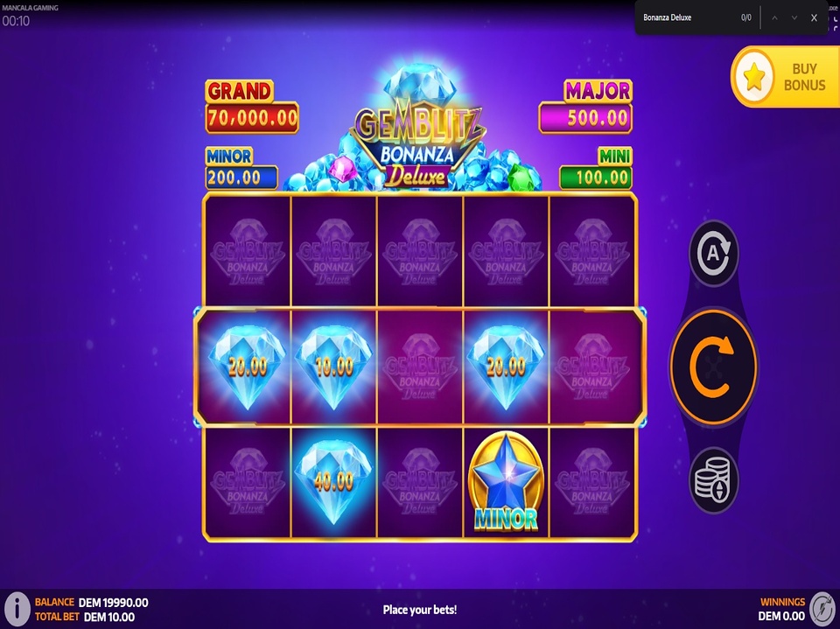Click the Total Bet DEM 10.00 value
Image resolution: width=840 pixels, height=629 pixels.
point(109,617)
